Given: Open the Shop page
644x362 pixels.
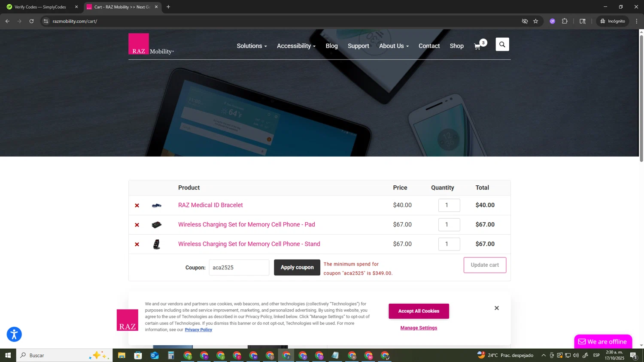Looking at the screenshot, I should click(x=456, y=46).
